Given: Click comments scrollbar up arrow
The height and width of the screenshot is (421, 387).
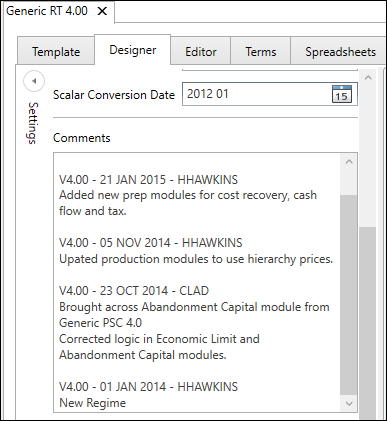Looking at the screenshot, I should click(349, 162).
